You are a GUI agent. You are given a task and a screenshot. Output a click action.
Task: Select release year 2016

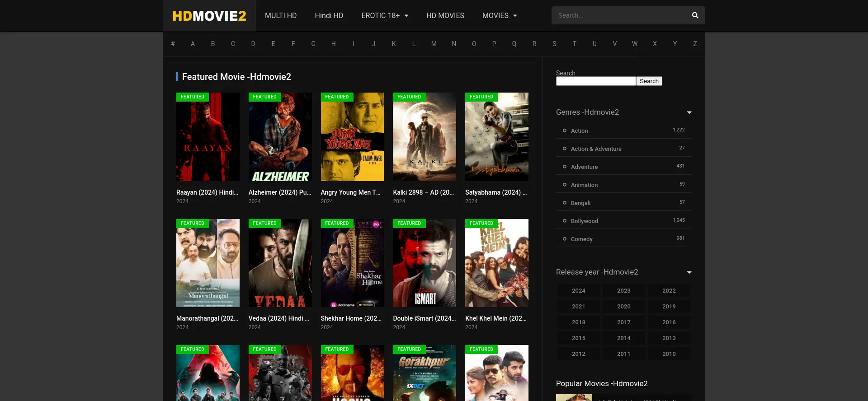pos(669,322)
